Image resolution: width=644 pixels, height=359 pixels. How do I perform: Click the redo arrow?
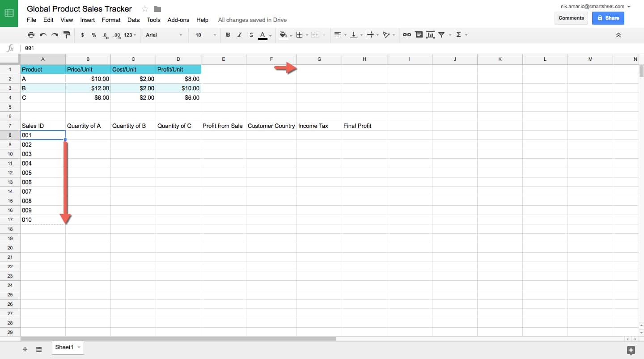click(x=55, y=35)
